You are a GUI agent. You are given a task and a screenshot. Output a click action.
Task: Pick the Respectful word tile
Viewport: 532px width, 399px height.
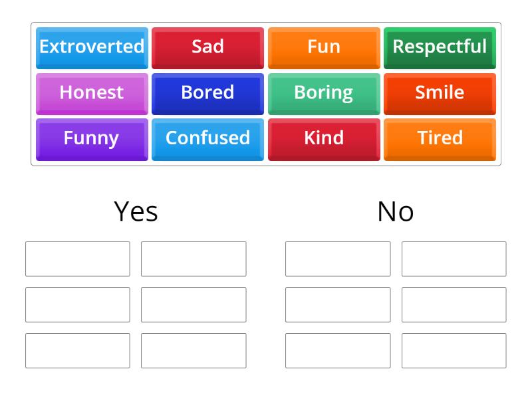(440, 47)
